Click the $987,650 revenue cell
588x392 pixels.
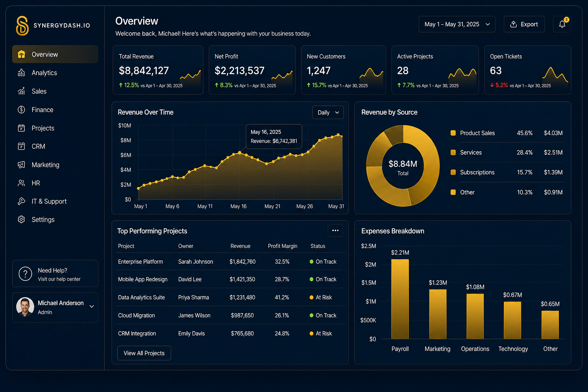coord(242,315)
